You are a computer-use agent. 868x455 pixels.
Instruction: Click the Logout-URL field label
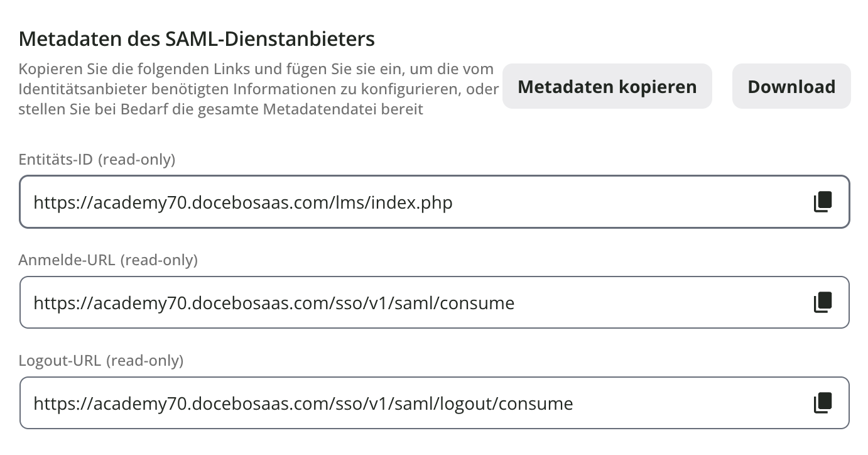(60, 361)
